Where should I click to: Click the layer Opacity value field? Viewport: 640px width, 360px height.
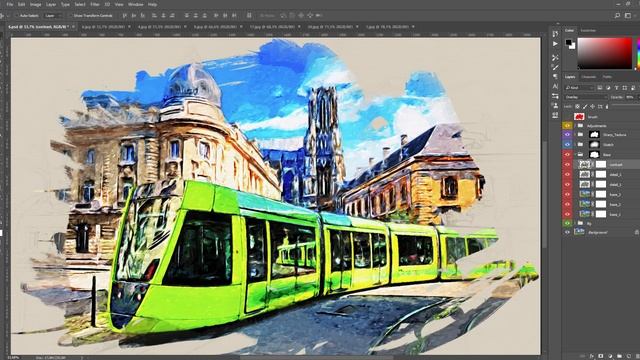point(630,97)
